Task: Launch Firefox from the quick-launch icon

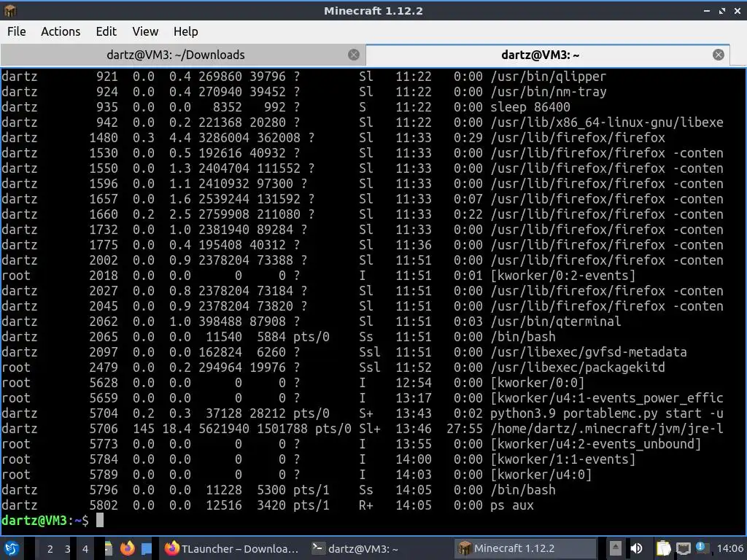Action: (127, 548)
